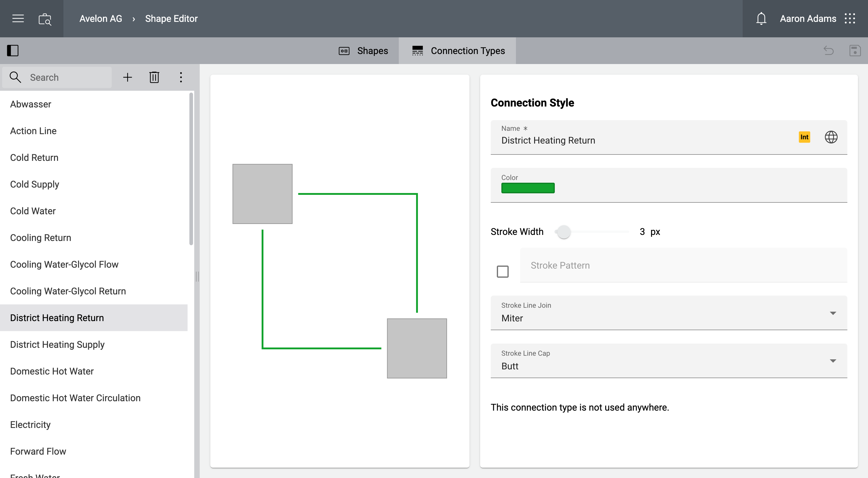This screenshot has height=478, width=868.
Task: Click the yellow Int badge
Action: (x=804, y=137)
